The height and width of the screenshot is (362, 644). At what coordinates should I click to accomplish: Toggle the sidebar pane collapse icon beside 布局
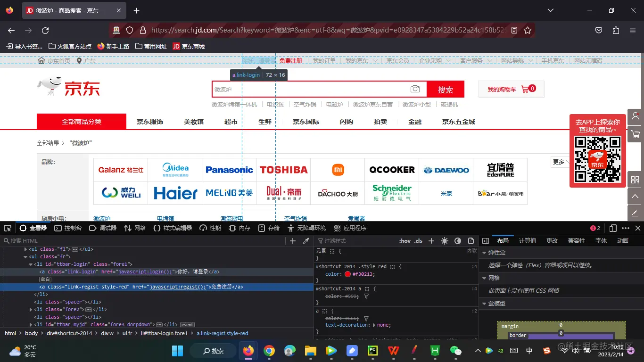tap(486, 241)
